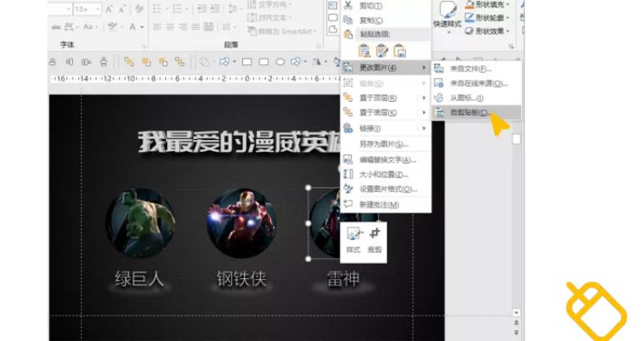Screen dimensions: 644x341
Task: Open 快速样式 quick styles gallery
Action: click(x=447, y=15)
